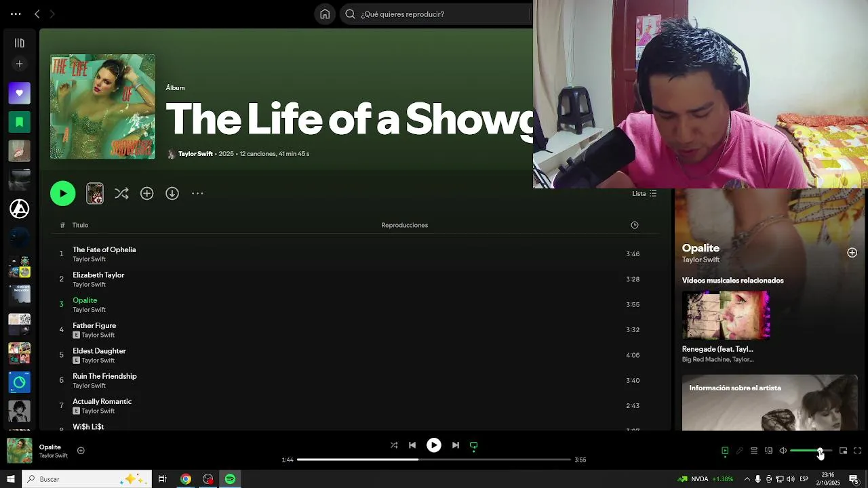Add Opalite to library from side panel
This screenshot has height=488, width=868.
tap(852, 252)
